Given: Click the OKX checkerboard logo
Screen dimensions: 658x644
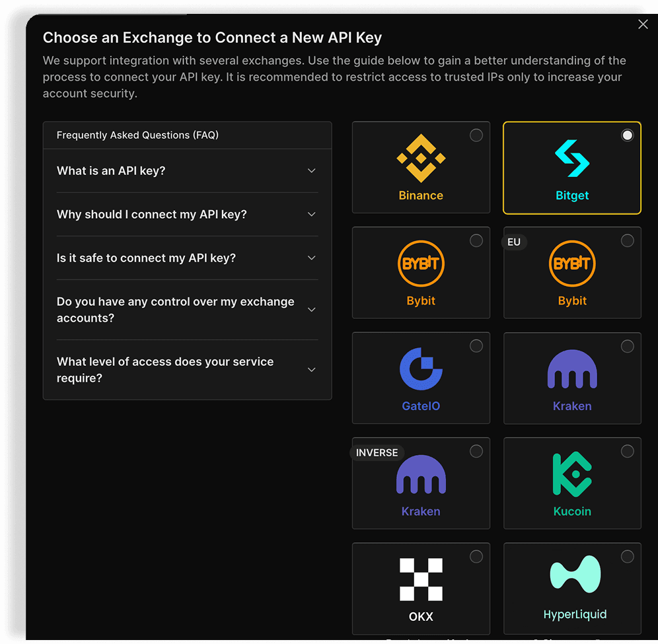Looking at the screenshot, I should point(421,579).
